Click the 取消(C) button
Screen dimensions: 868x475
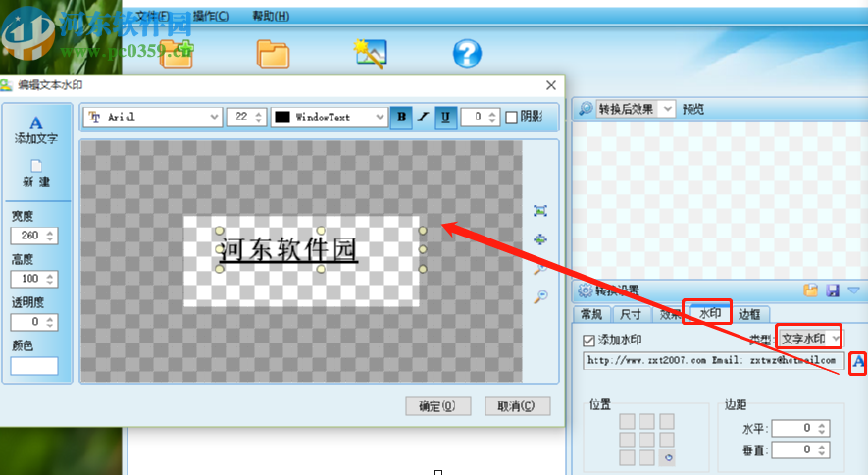click(517, 406)
